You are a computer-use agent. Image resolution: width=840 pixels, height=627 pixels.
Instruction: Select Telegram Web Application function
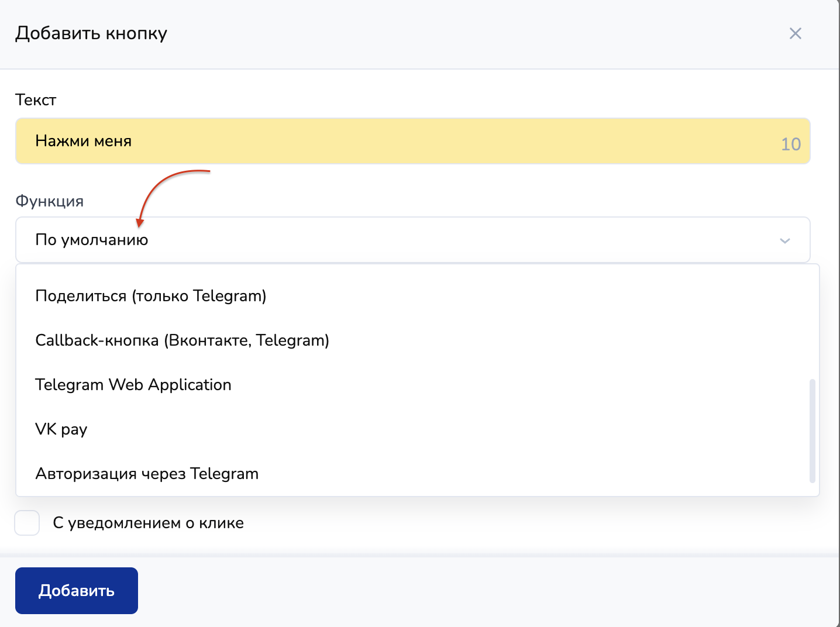pos(133,385)
